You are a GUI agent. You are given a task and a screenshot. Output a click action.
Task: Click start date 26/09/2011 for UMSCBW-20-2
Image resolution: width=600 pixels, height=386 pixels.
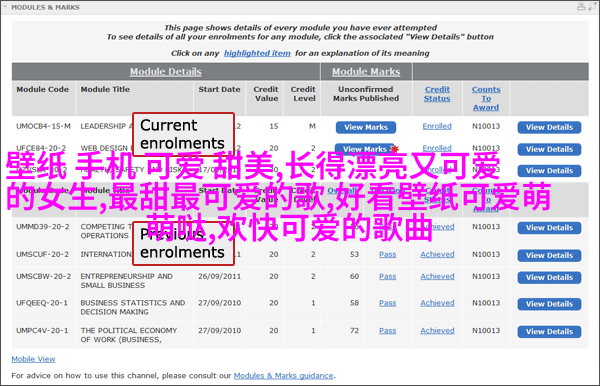coord(219,276)
